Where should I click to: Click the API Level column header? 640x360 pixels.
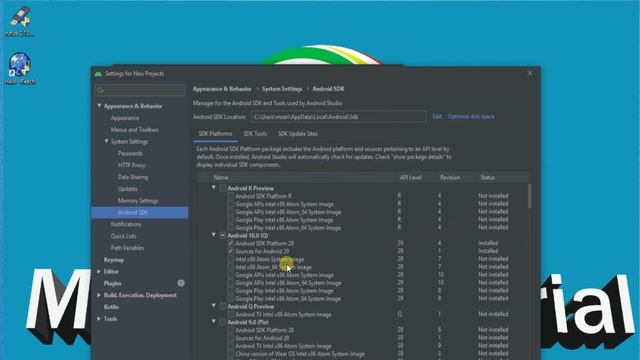[x=411, y=178]
